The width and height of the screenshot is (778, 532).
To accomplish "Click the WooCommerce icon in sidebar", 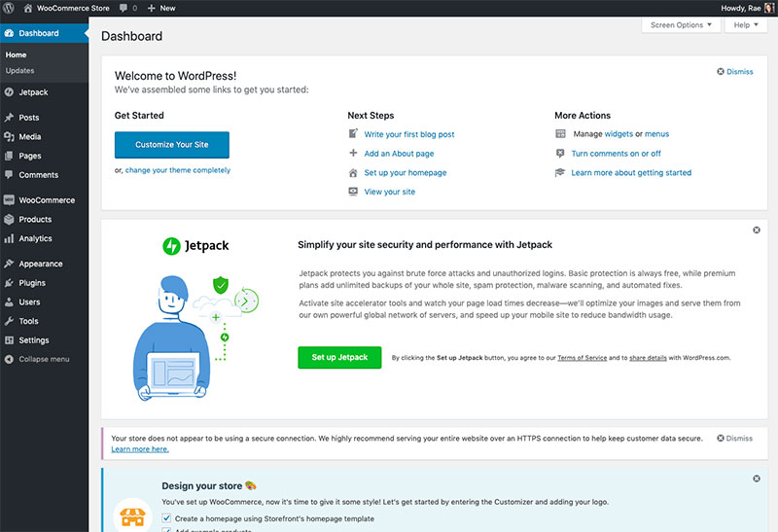I will [9, 200].
